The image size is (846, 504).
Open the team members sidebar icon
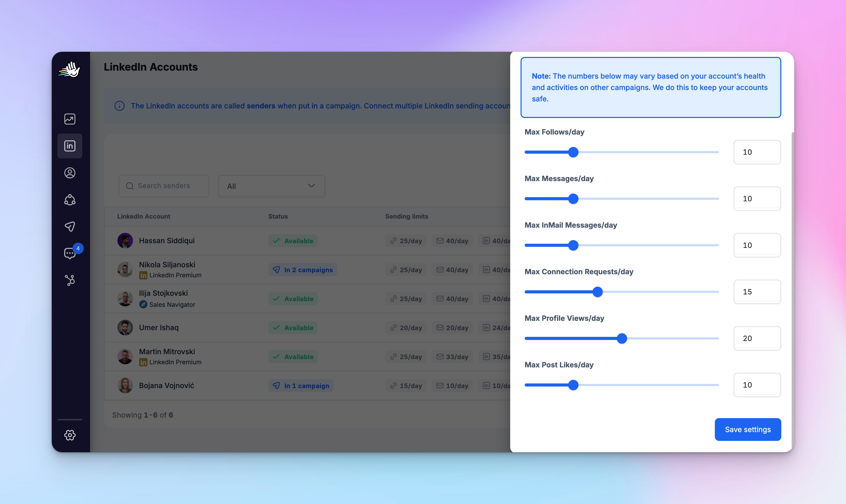coord(70,200)
